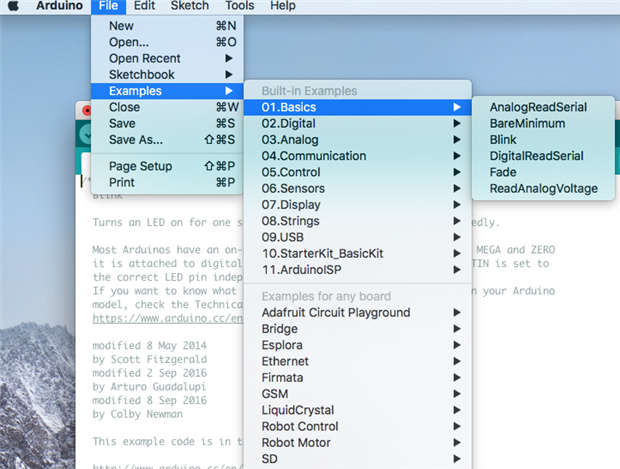Expand LiquidCrystal library examples

[357, 410]
